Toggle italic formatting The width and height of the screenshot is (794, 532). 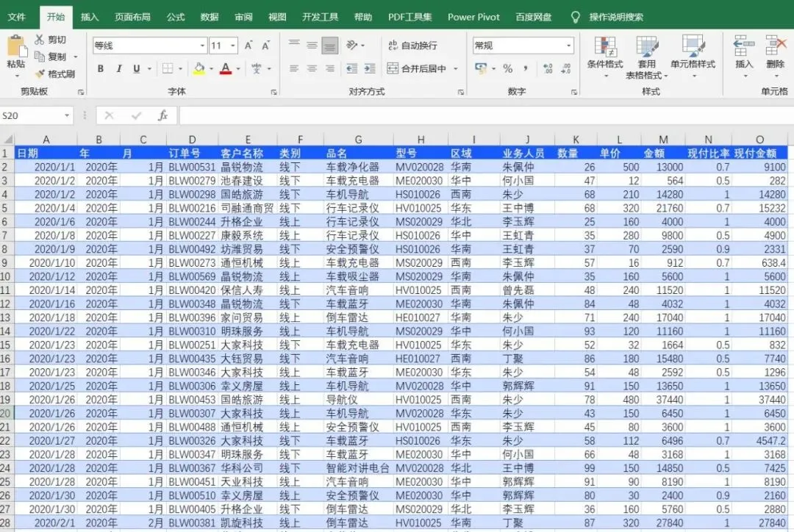tap(118, 68)
